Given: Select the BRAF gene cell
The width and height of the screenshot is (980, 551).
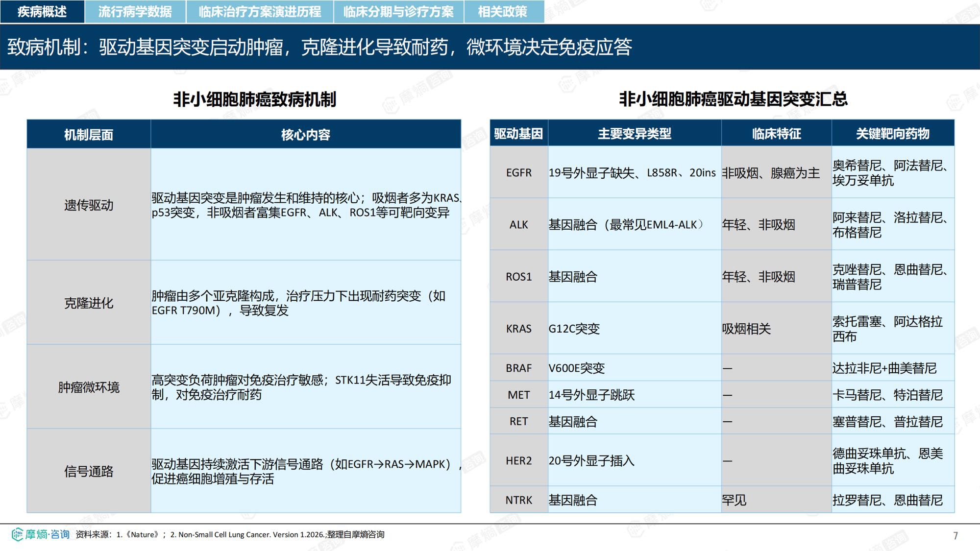Looking at the screenshot, I should [519, 368].
